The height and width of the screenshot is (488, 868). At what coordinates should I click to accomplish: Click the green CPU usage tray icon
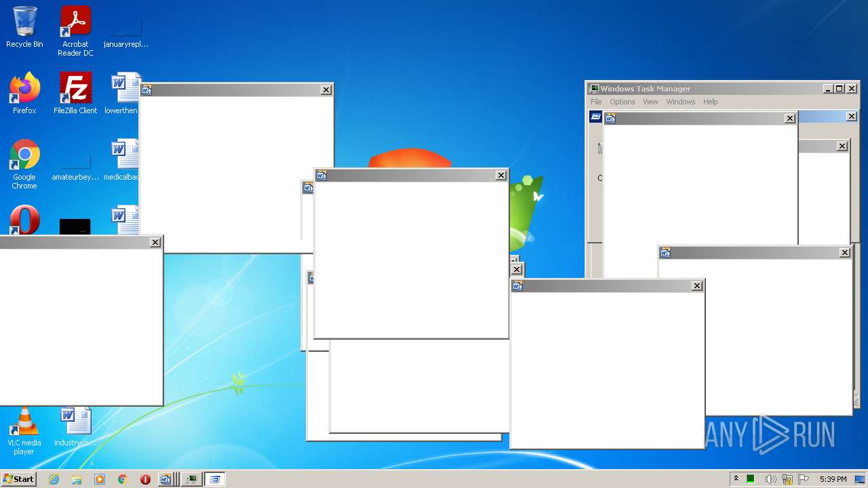751,479
